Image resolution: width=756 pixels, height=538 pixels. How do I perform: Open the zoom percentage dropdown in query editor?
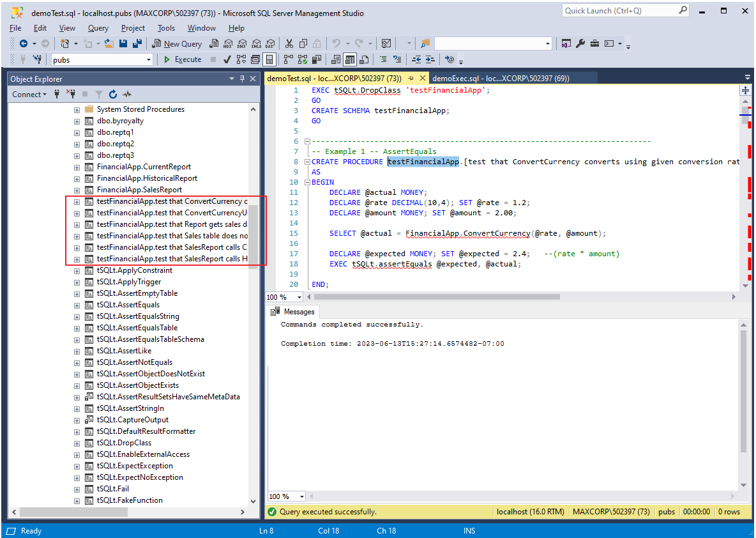coord(297,296)
